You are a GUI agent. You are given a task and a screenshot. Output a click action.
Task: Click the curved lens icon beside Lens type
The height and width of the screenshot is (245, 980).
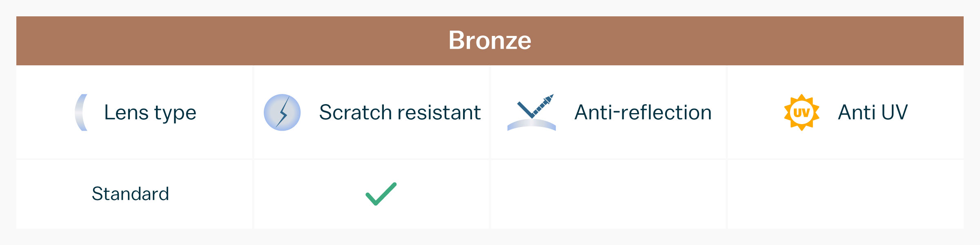81,112
